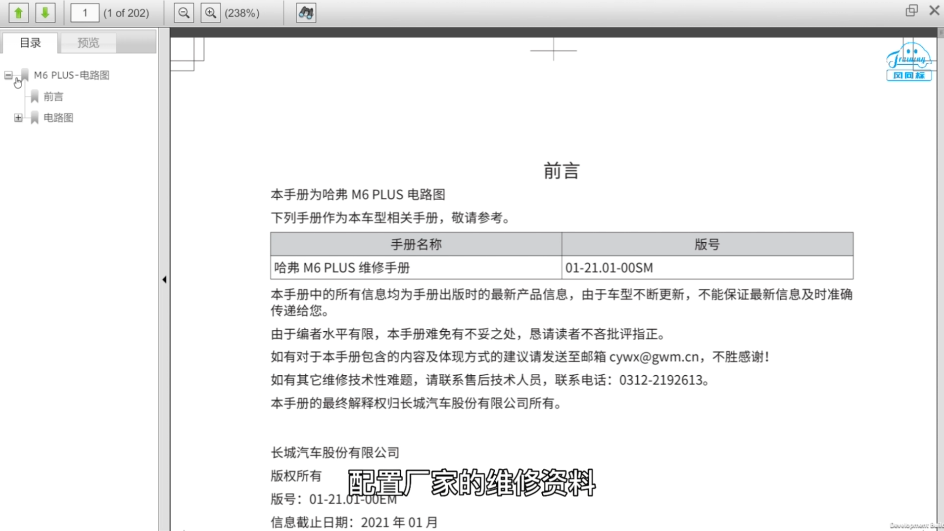Click the phone number 0312-2192613
This screenshot has width=944, height=531.
click(x=661, y=380)
